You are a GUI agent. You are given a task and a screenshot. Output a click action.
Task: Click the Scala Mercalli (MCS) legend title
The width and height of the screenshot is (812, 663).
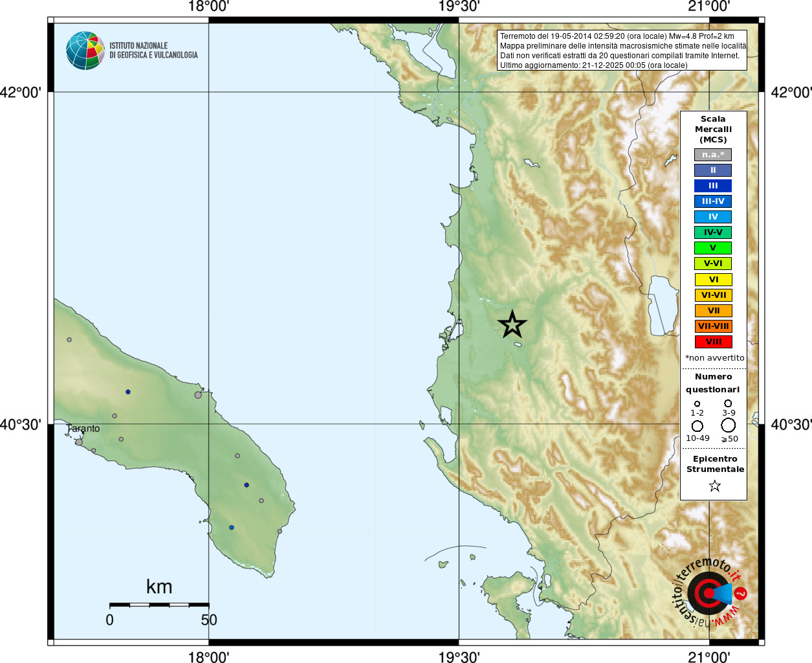[713, 129]
